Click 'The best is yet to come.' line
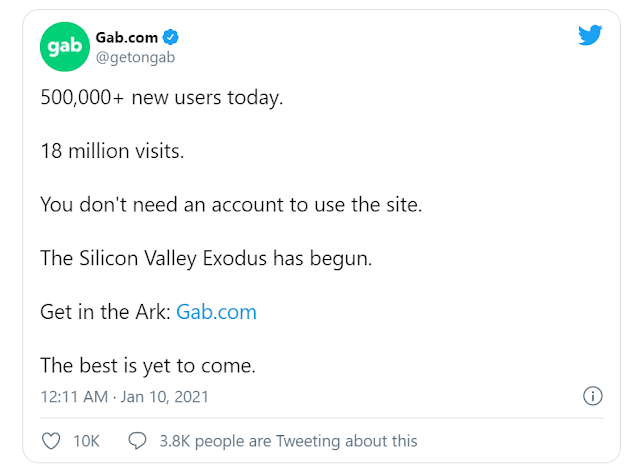639x464 pixels. coord(148,366)
